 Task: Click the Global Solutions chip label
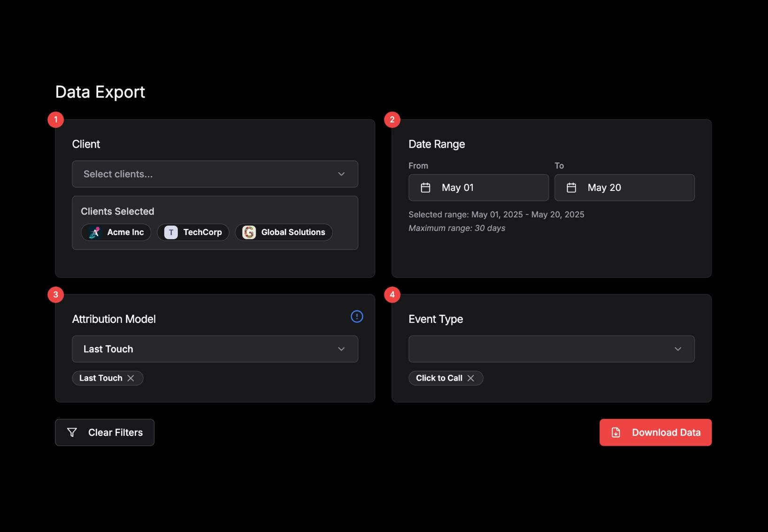pos(293,232)
